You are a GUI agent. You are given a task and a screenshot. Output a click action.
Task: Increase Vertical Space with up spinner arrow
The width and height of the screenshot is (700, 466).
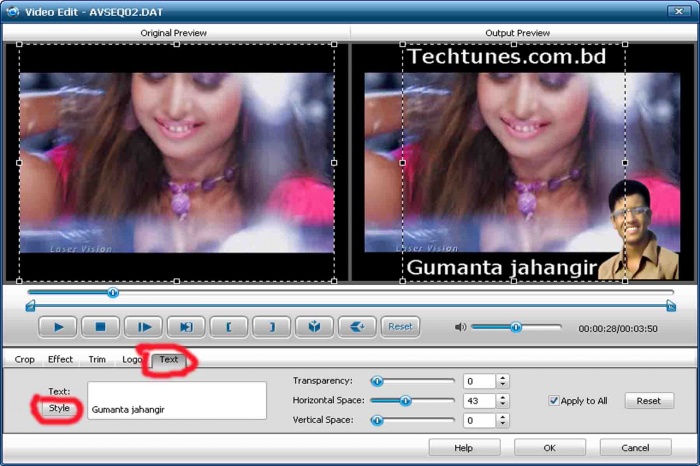point(503,417)
